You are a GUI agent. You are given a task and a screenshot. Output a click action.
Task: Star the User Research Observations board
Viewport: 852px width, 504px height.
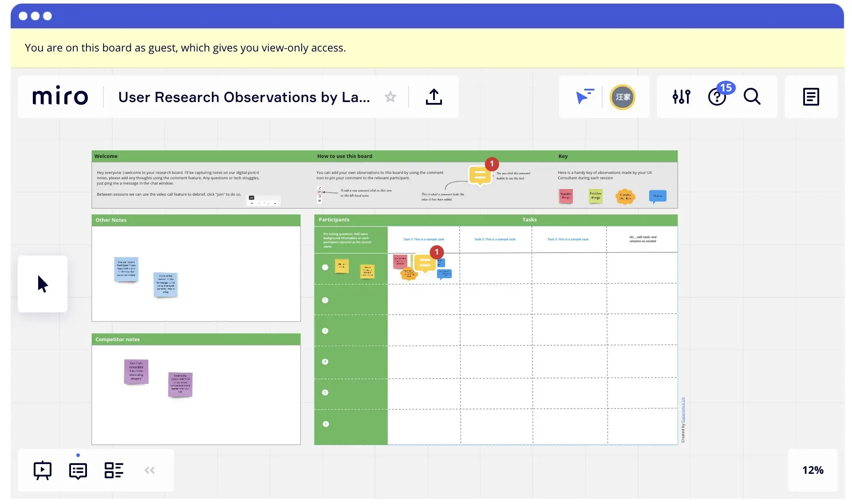click(x=390, y=97)
